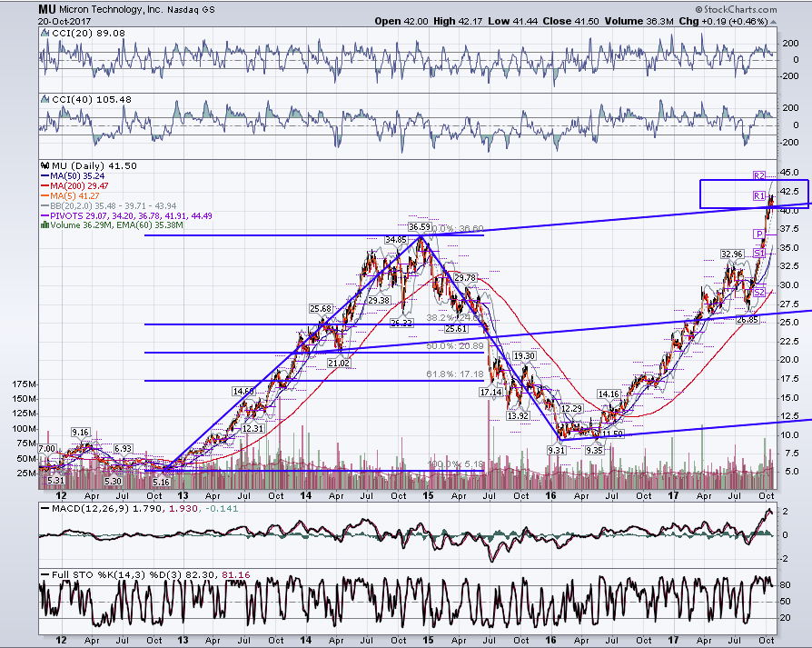Image resolution: width=812 pixels, height=648 pixels.
Task: Click the 9.31 low price label
Action: [556, 450]
